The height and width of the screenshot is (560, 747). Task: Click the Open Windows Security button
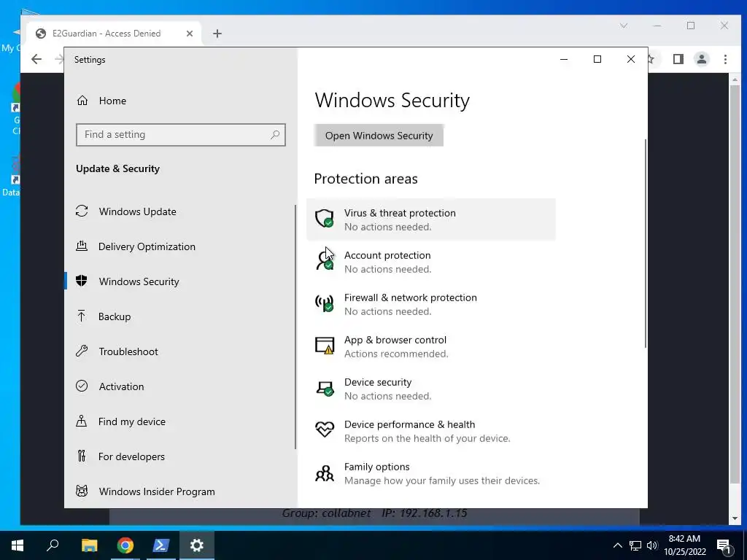click(x=379, y=136)
